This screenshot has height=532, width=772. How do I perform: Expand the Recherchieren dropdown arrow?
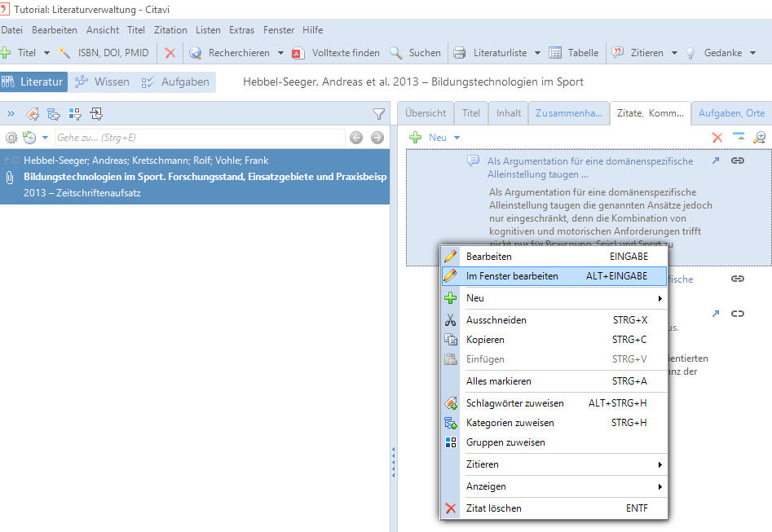[x=280, y=53]
